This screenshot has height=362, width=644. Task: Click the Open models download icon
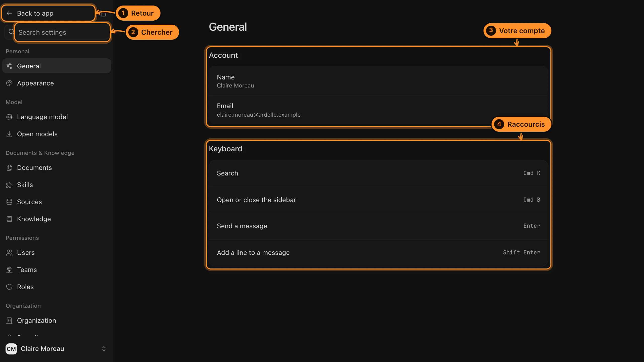tap(9, 134)
